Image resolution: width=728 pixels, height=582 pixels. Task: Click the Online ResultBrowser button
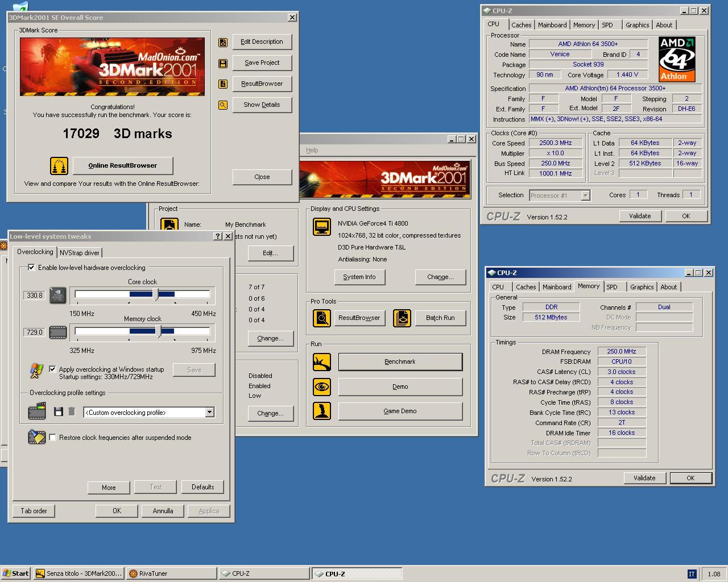tap(123, 165)
